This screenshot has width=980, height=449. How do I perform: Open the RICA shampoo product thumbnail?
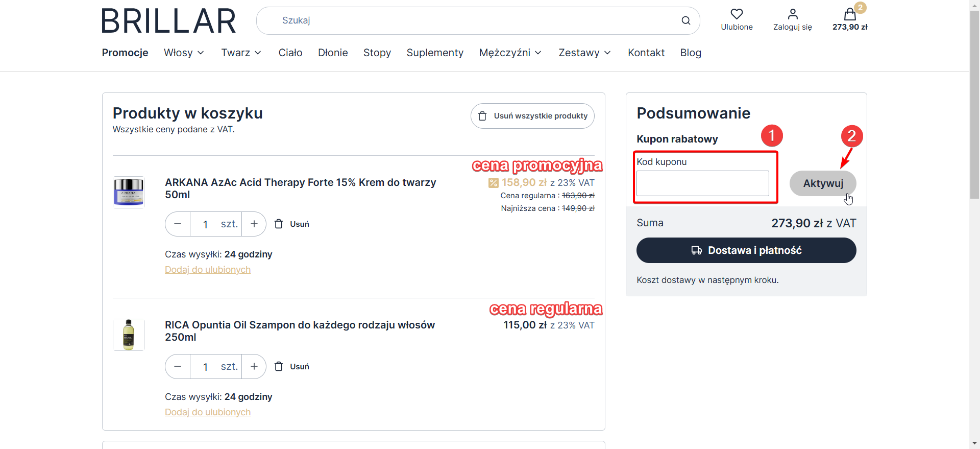pos(129,335)
